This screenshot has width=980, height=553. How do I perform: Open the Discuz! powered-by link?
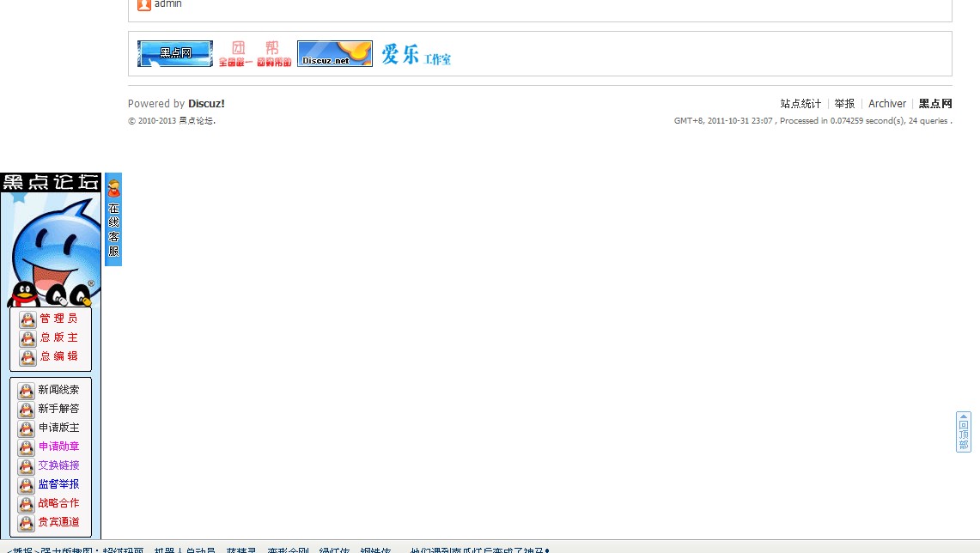pos(206,104)
